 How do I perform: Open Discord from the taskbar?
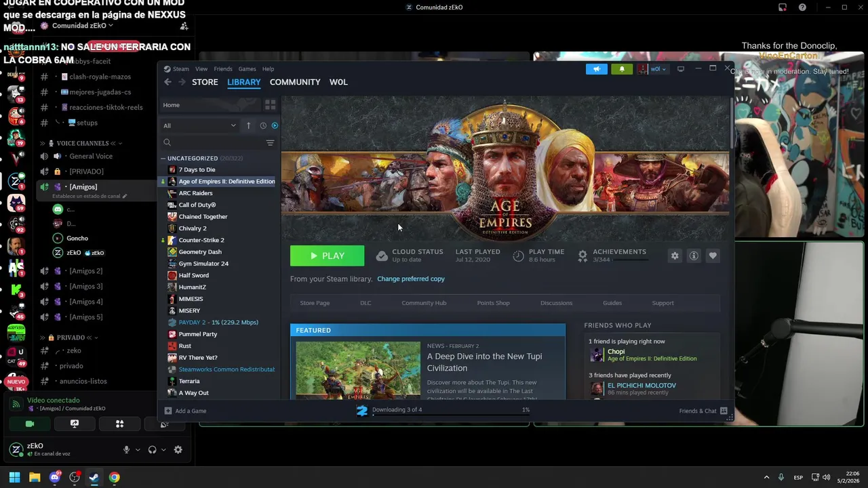(x=55, y=477)
